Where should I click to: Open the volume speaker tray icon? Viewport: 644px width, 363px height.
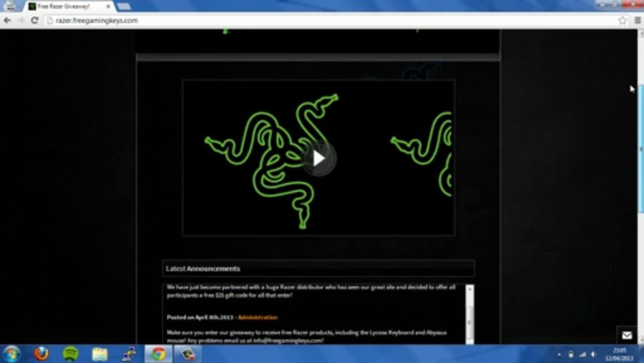[593, 354]
